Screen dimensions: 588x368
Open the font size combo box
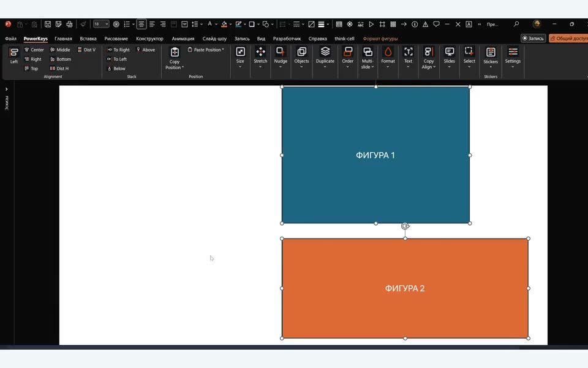[x=101, y=25]
